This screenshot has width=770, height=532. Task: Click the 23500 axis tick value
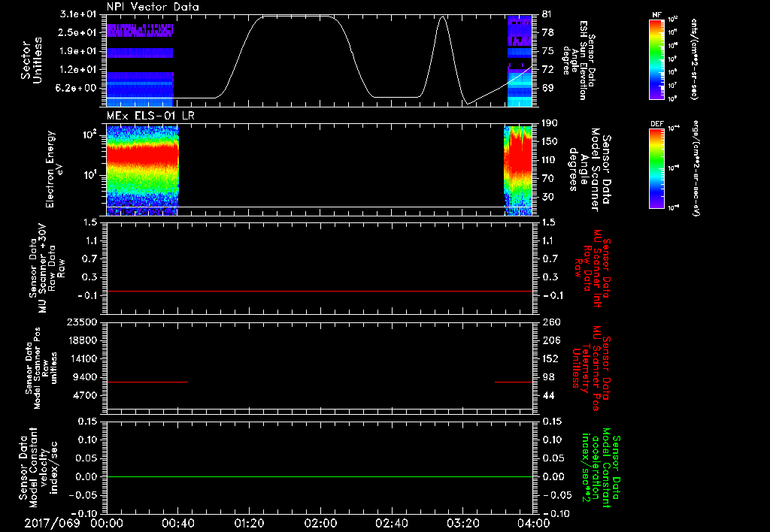[x=83, y=322]
